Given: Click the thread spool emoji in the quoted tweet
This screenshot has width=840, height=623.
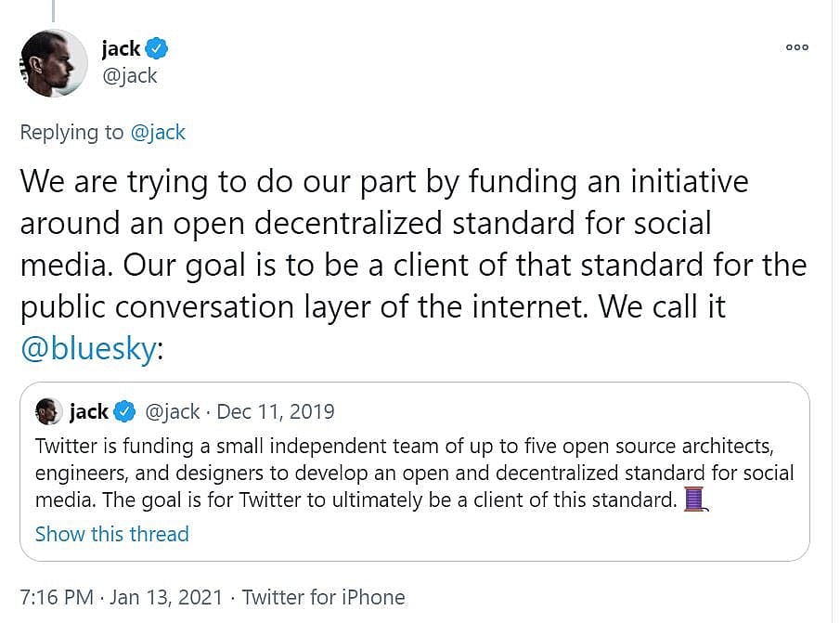Looking at the screenshot, I should 696,500.
